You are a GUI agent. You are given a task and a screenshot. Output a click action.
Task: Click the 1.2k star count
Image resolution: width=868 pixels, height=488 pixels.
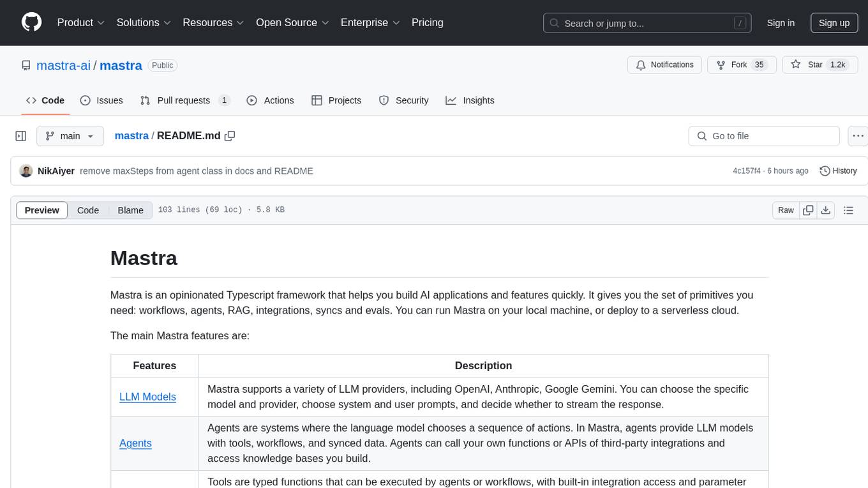point(837,65)
